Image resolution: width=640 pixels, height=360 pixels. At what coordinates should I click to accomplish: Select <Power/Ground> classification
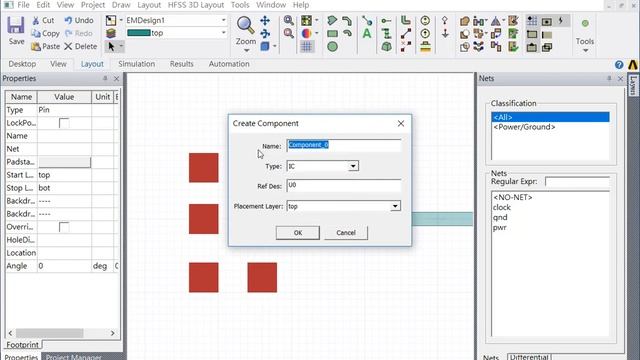524,127
